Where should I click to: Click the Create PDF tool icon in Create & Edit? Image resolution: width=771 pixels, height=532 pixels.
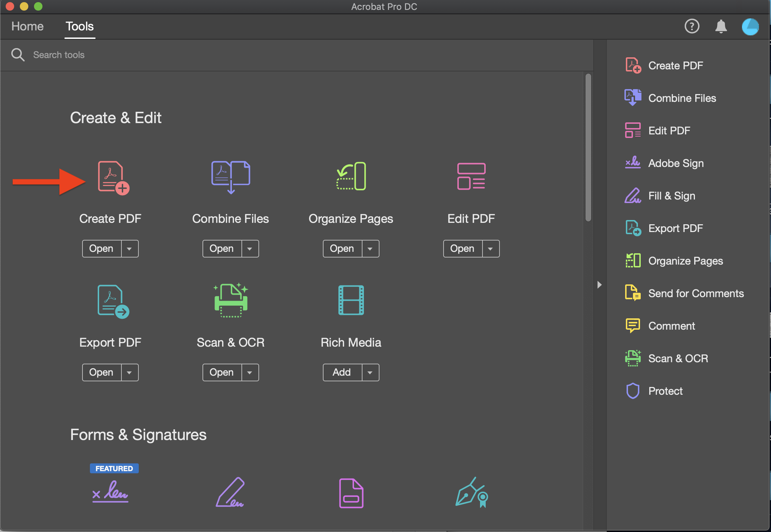point(113,178)
